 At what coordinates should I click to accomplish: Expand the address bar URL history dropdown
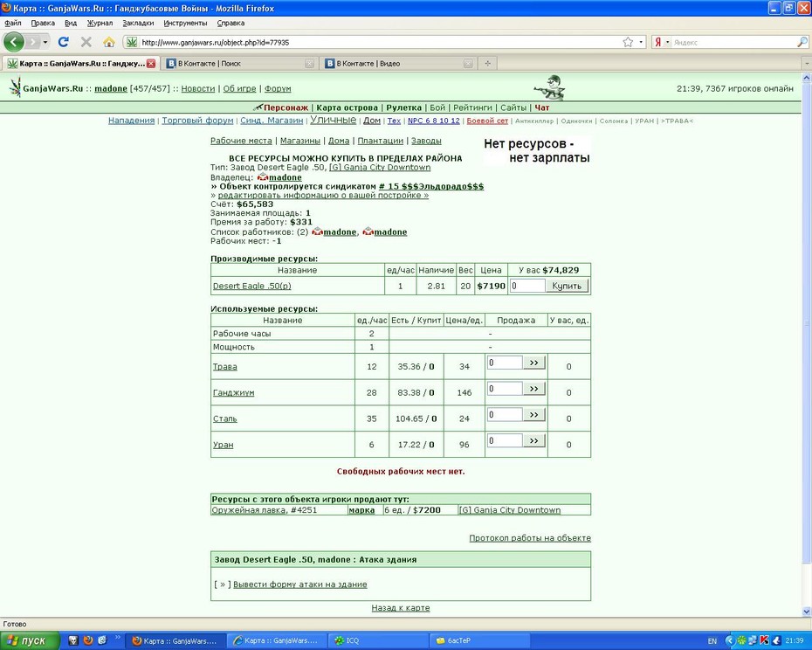(x=641, y=42)
